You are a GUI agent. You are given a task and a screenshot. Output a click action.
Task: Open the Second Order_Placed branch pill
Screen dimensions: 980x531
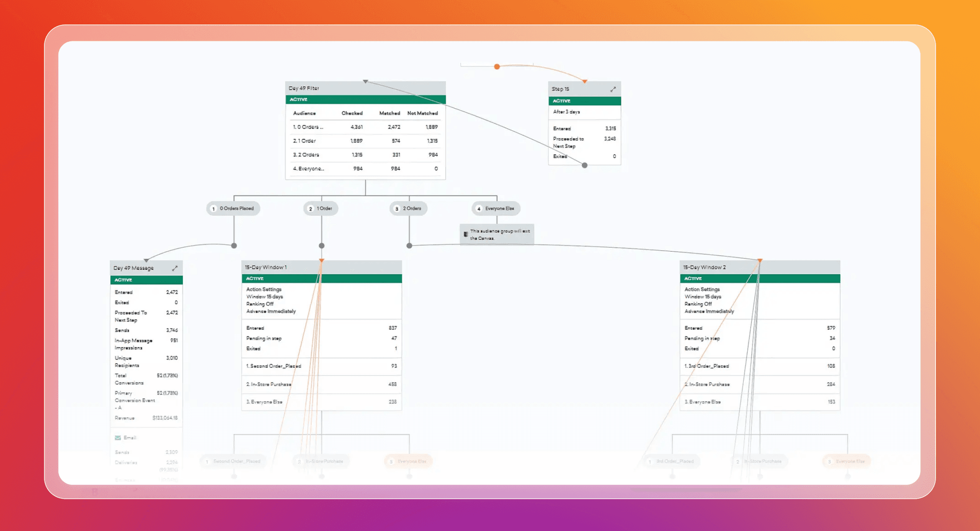pyautogui.click(x=233, y=461)
